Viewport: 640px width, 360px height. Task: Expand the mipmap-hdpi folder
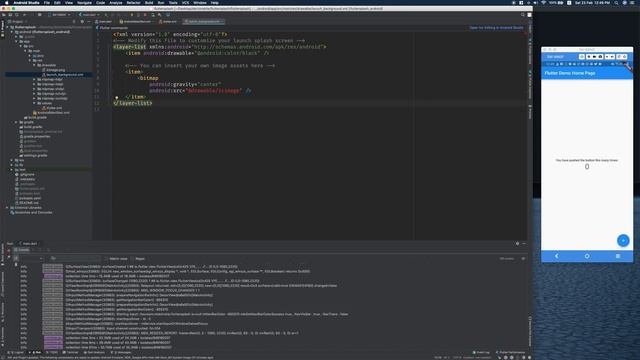point(35,79)
